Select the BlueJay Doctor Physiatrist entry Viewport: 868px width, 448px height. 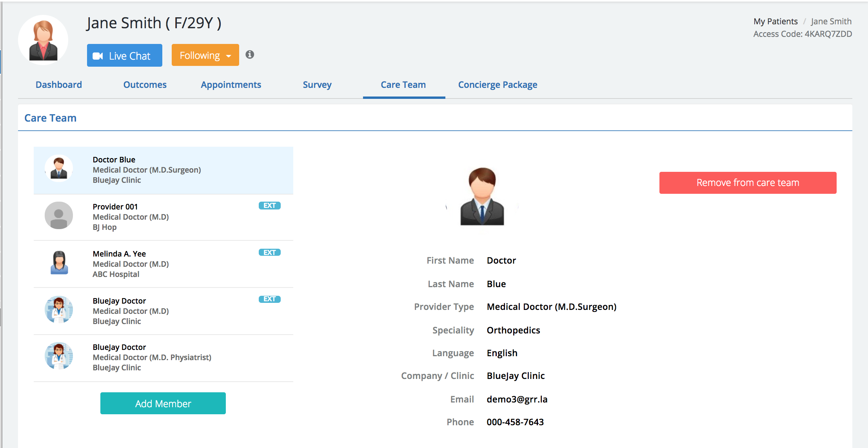163,357
